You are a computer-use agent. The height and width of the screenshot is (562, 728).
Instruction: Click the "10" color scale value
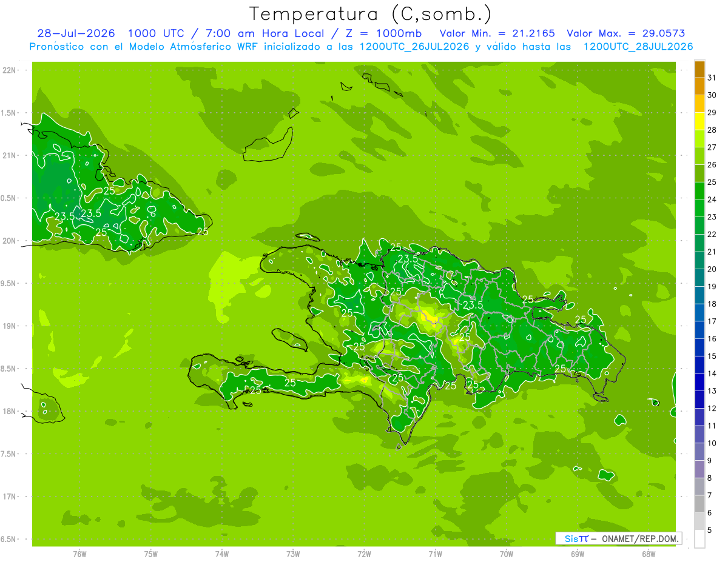point(712,443)
